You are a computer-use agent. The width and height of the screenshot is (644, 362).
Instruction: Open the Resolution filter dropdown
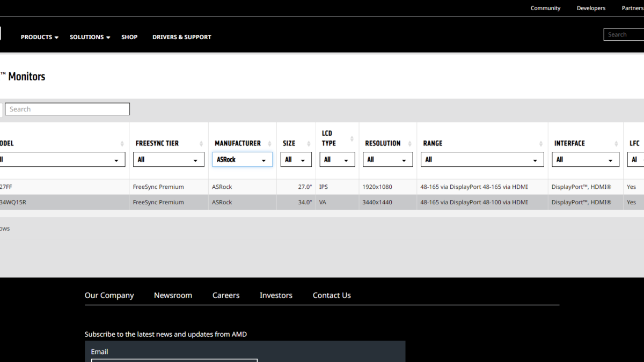click(388, 159)
